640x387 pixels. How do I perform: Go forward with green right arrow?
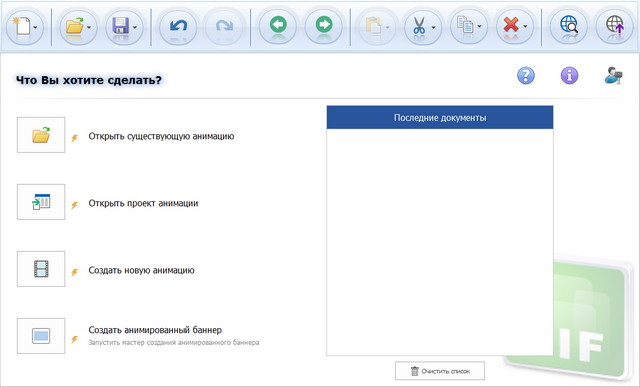tap(324, 25)
